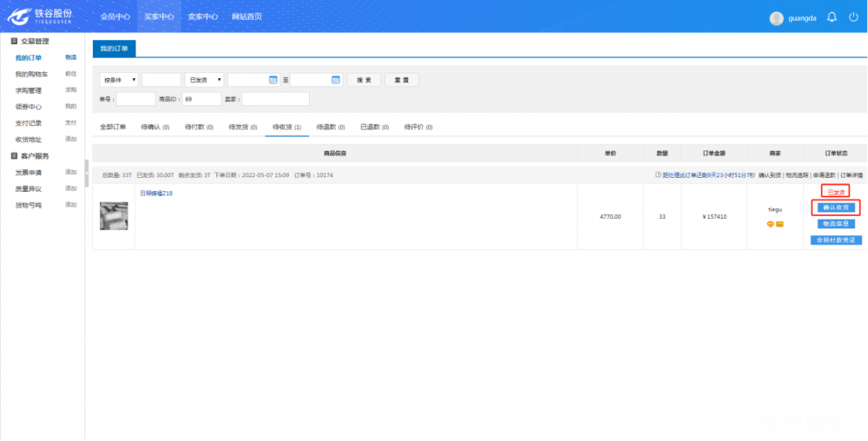Screen dimensions: 868x441
Task: Click the orange chat bubble icon
Action: click(770, 225)
